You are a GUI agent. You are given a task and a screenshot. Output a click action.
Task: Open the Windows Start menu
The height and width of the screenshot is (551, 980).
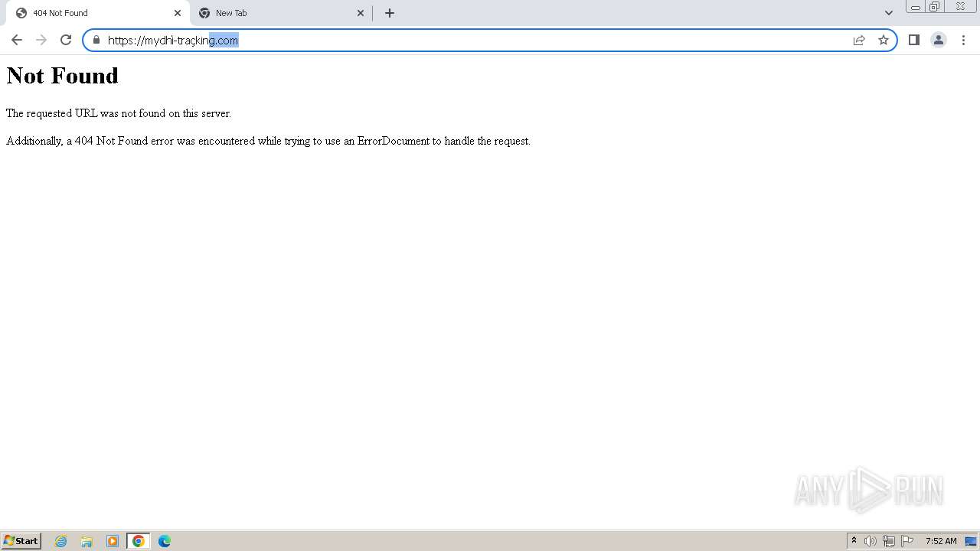point(21,540)
